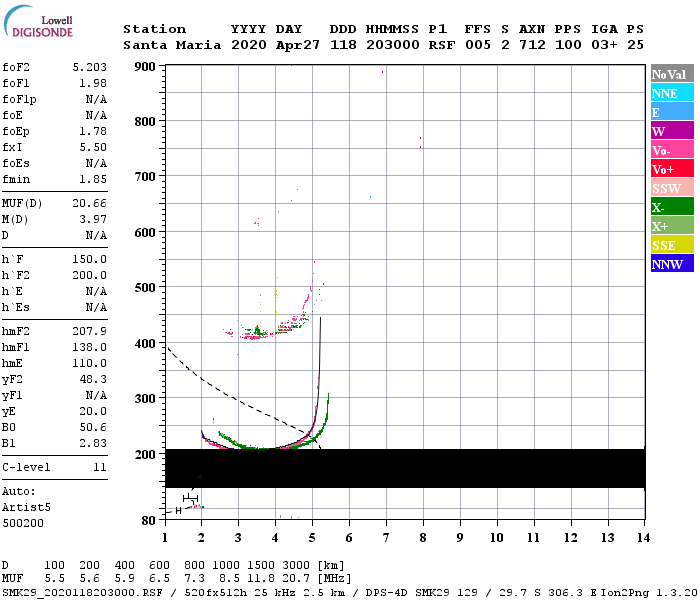This screenshot has height=600, width=700.
Task: Click the 5 MHz x-axis label
Action: [x=312, y=538]
